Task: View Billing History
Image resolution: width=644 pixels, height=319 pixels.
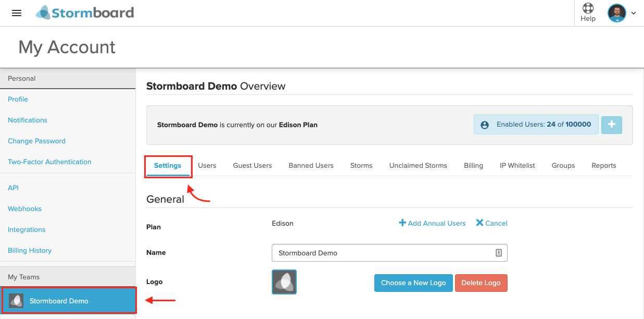Action: 30,250
